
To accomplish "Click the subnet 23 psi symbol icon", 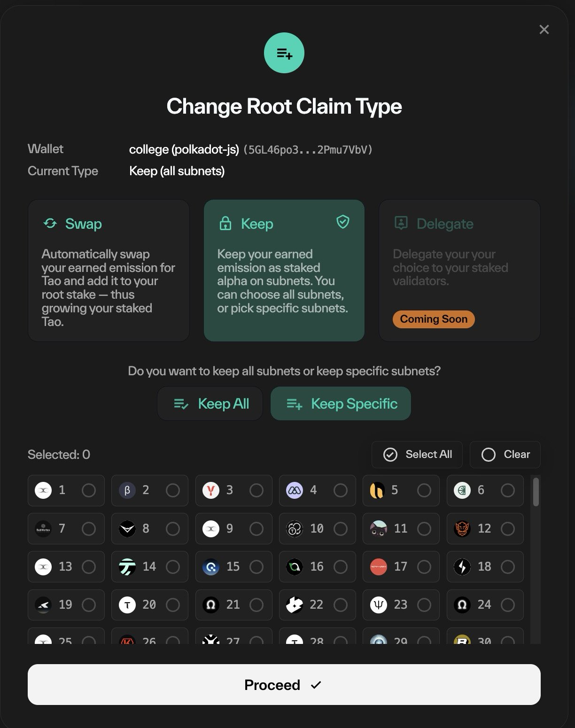I will [379, 605].
